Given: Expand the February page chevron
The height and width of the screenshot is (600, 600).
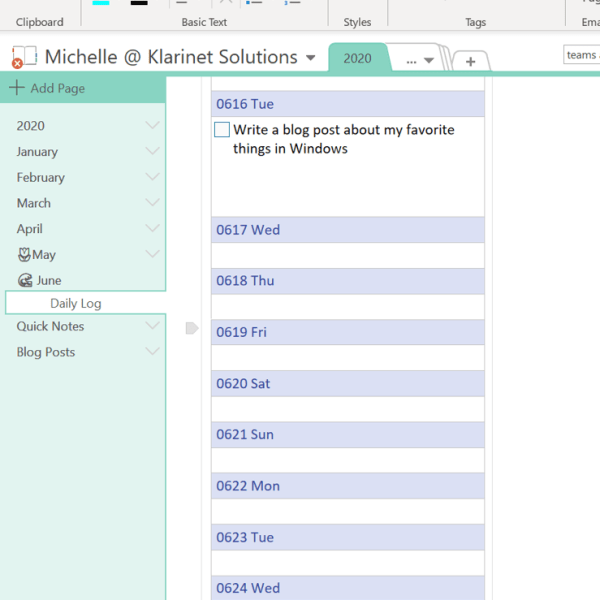Looking at the screenshot, I should pos(152,176).
